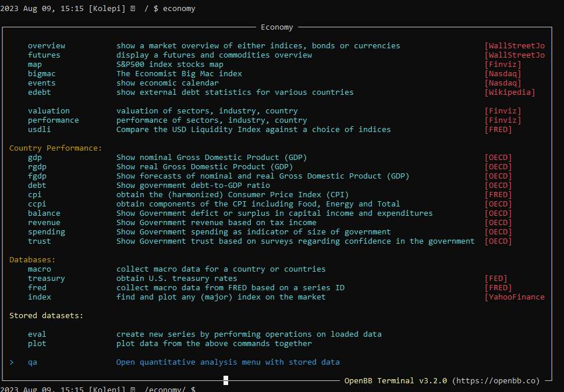Select the 'spending' command name

coord(47,232)
